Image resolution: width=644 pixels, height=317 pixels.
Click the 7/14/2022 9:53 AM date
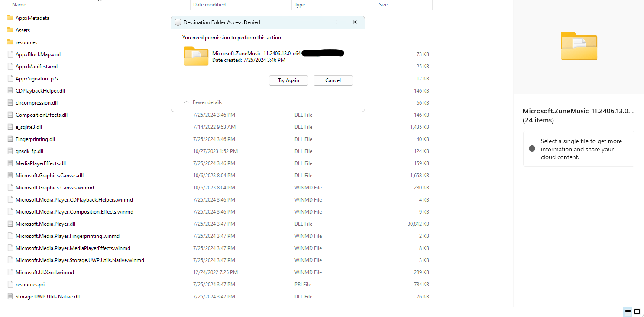[x=214, y=127]
